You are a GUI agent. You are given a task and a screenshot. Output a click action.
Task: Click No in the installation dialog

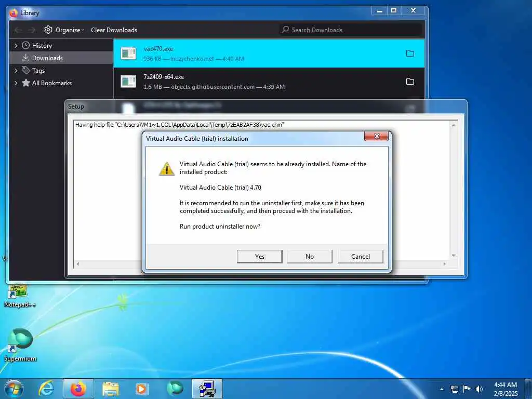310,257
